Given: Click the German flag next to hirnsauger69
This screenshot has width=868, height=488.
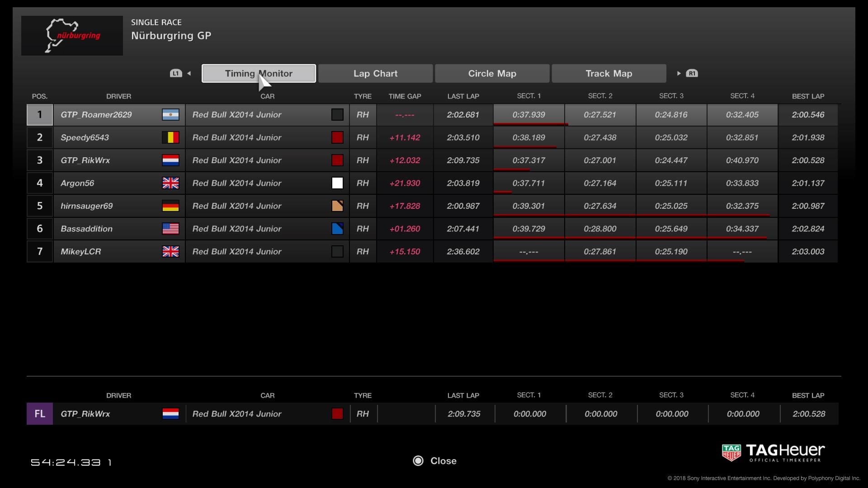Looking at the screenshot, I should (170, 206).
